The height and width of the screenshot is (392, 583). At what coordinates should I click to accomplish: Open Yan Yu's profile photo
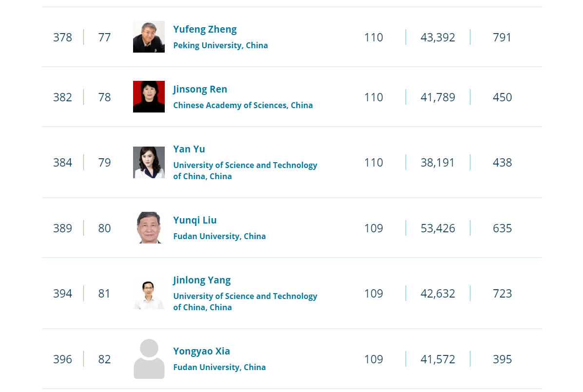(x=149, y=162)
